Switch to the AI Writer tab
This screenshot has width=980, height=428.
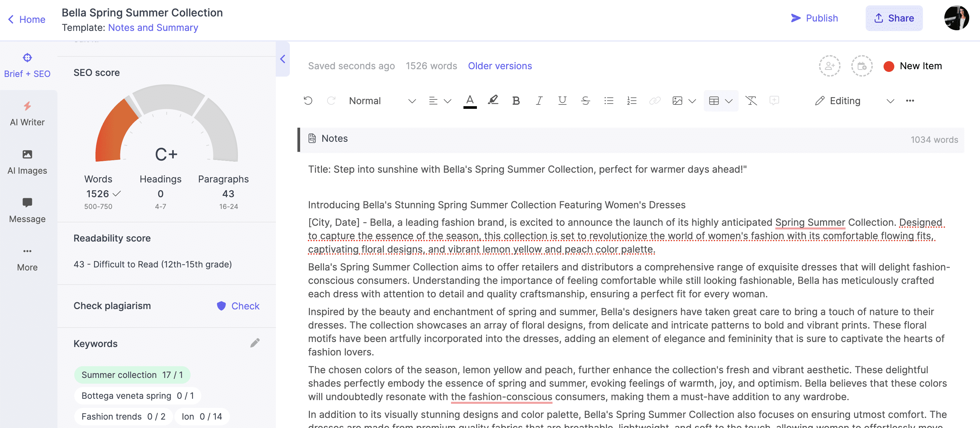[28, 114]
